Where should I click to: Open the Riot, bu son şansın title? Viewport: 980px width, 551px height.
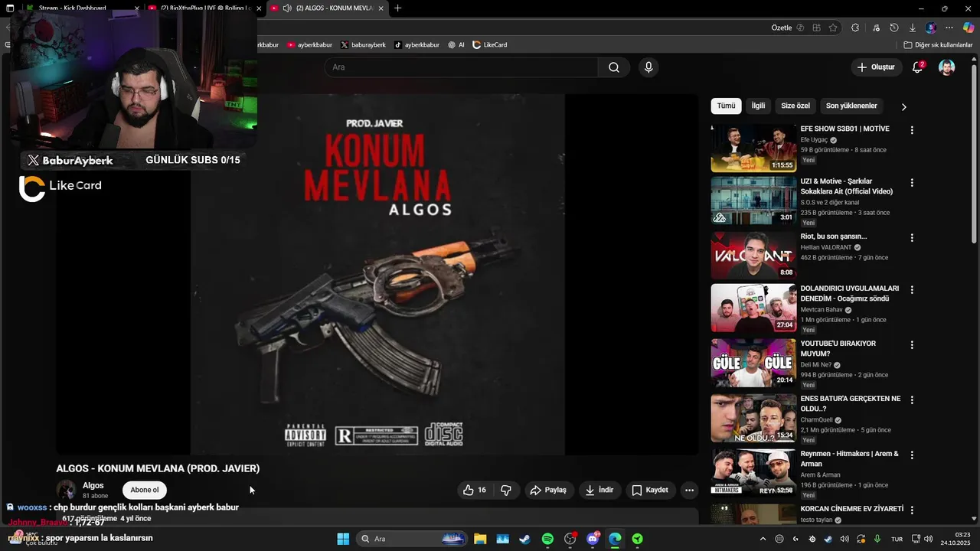tap(833, 236)
